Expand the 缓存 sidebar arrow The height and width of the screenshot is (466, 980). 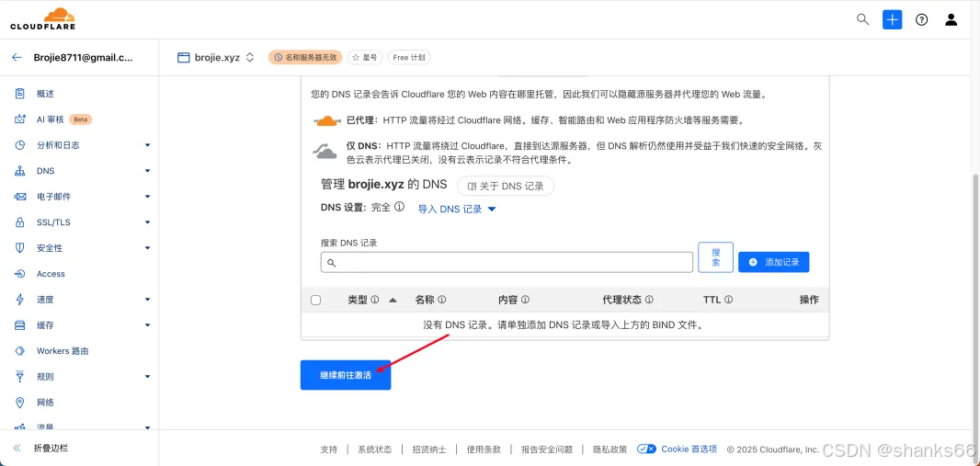147,325
